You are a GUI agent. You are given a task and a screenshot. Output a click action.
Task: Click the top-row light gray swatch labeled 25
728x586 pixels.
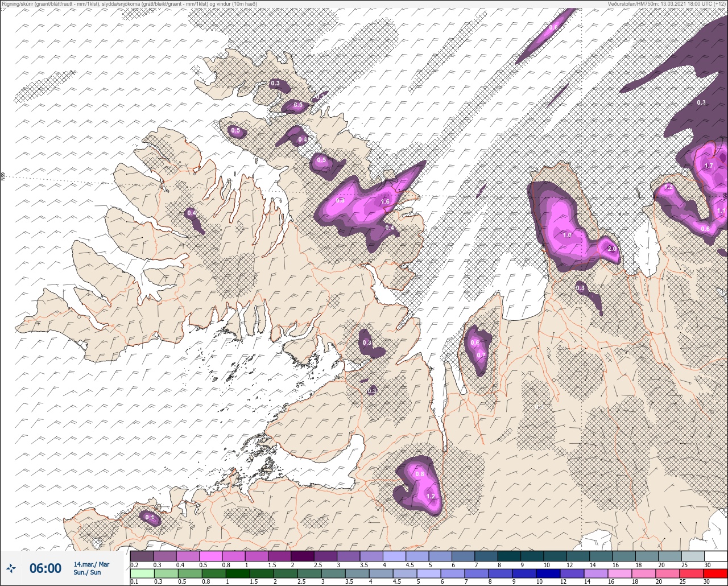693,556
